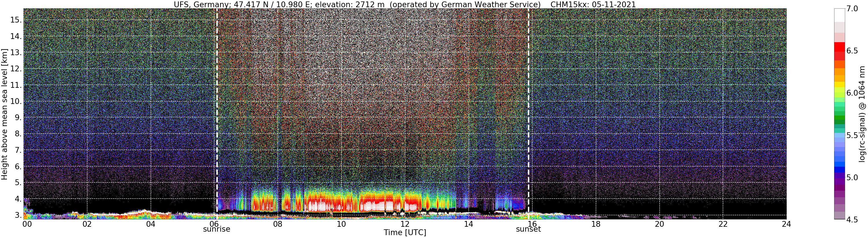This screenshot has height=238, width=868.
Task: Click the '9.' height tick label
Action: click(x=18, y=118)
